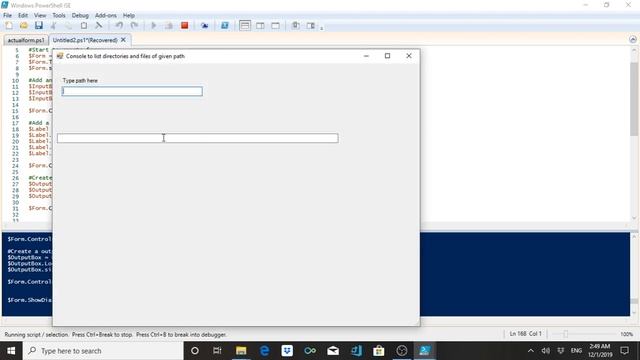Viewport: 640px width, 360px height.
Task: Undo the last edit in the toolbar
Action: point(119,26)
